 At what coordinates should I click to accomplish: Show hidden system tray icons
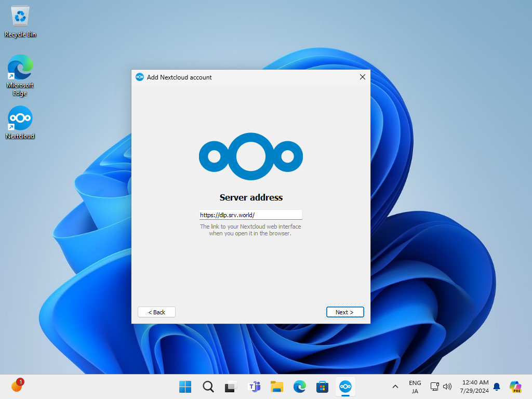coord(395,387)
